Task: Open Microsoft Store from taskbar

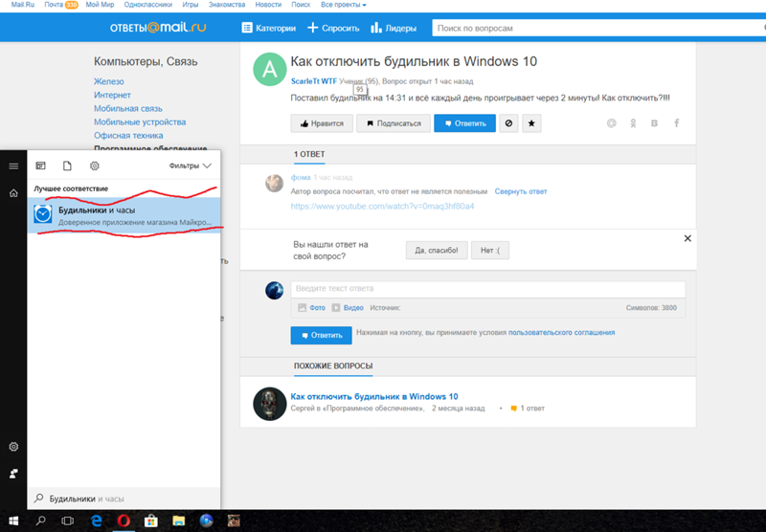Action: [151, 521]
